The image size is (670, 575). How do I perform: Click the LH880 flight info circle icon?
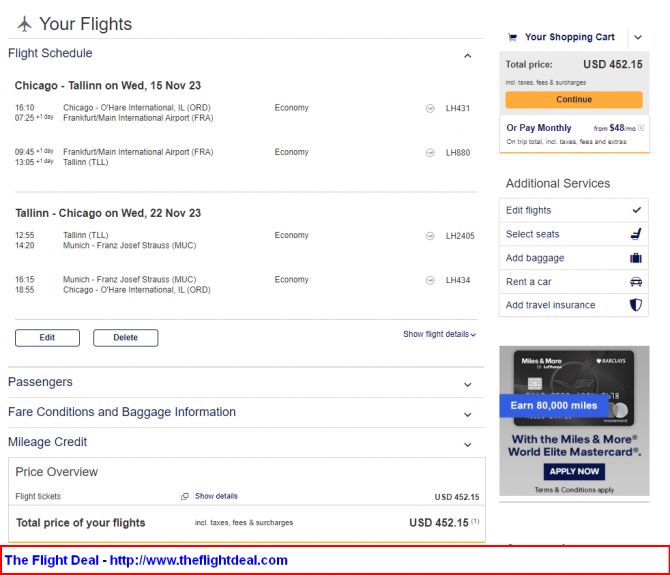(x=430, y=153)
